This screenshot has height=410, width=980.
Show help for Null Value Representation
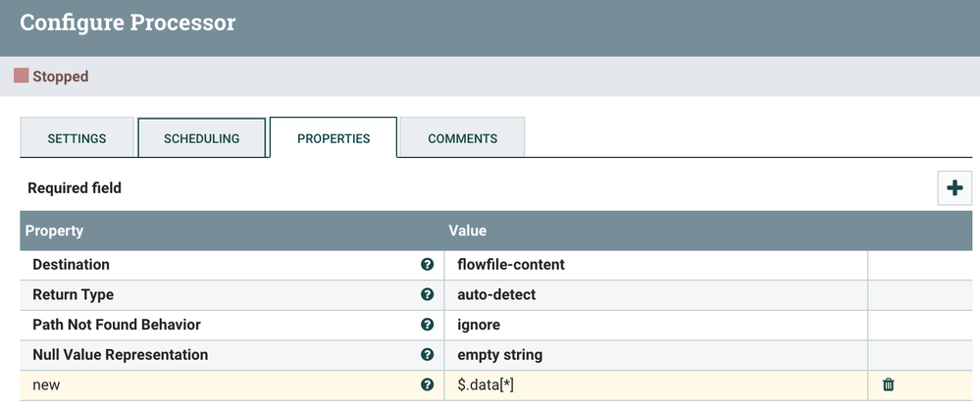(x=428, y=355)
